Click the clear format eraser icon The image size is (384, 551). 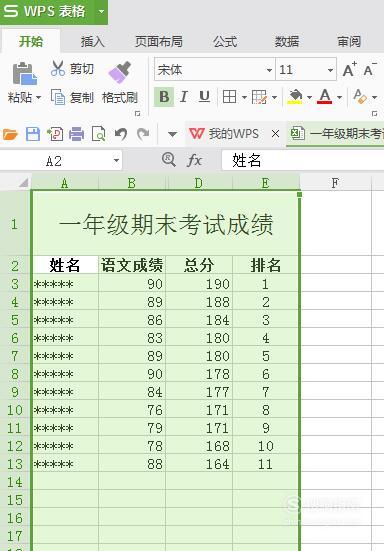(x=360, y=96)
